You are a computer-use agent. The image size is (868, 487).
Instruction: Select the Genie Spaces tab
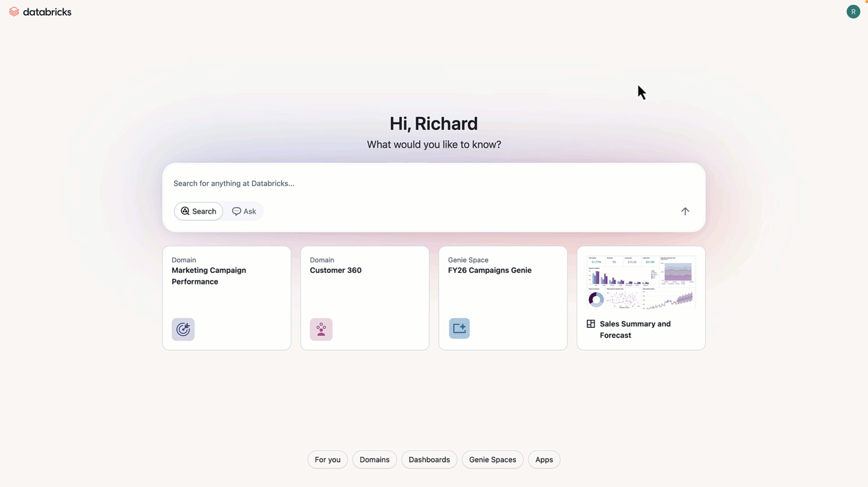click(x=492, y=459)
